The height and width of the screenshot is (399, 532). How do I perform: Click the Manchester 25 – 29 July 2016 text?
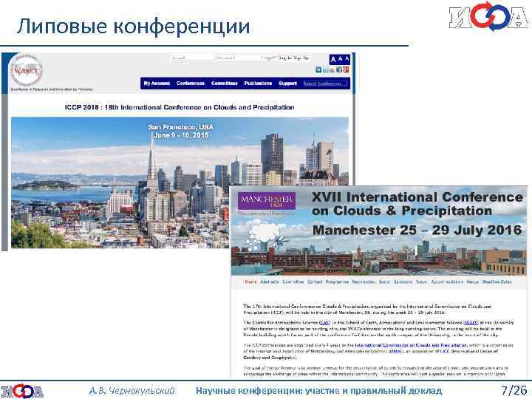pos(417,231)
